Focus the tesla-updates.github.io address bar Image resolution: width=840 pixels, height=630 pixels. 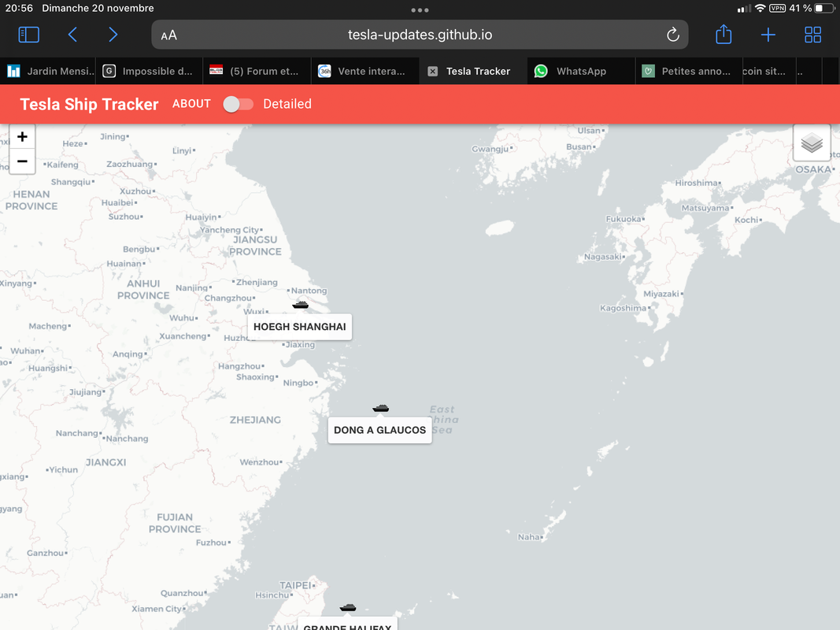click(420, 35)
